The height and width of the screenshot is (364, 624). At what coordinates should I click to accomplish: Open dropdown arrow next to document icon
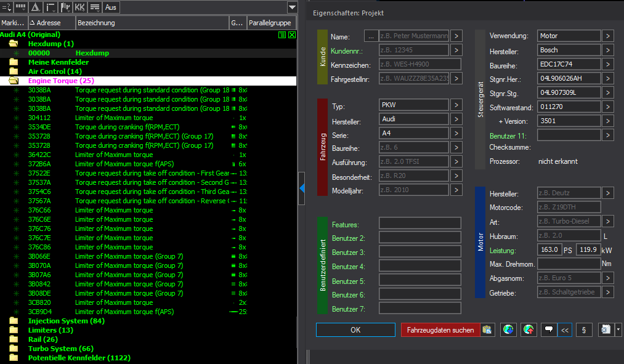click(x=618, y=330)
